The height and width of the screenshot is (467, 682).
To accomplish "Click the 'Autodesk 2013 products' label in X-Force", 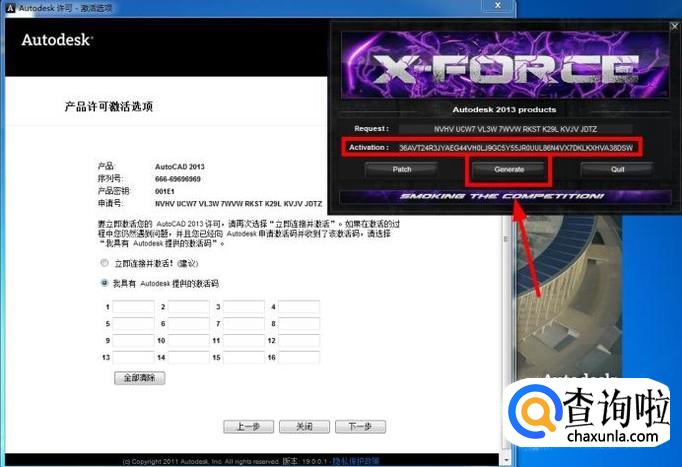I will pos(504,110).
